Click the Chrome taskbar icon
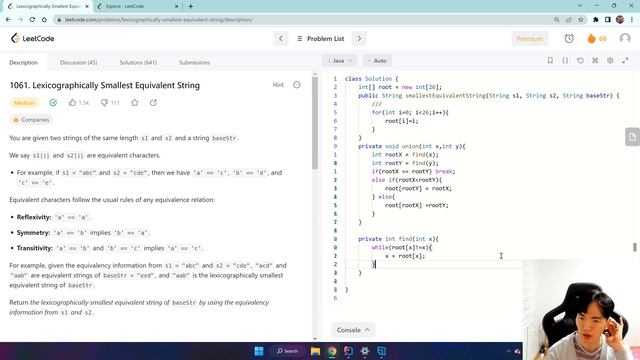This screenshot has width=640, height=360. tap(332, 351)
